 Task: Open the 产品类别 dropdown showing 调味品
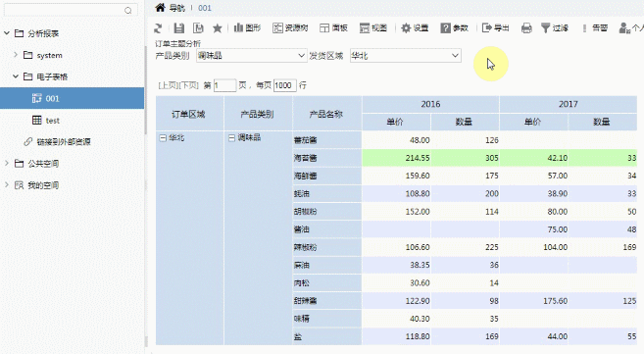(x=251, y=56)
